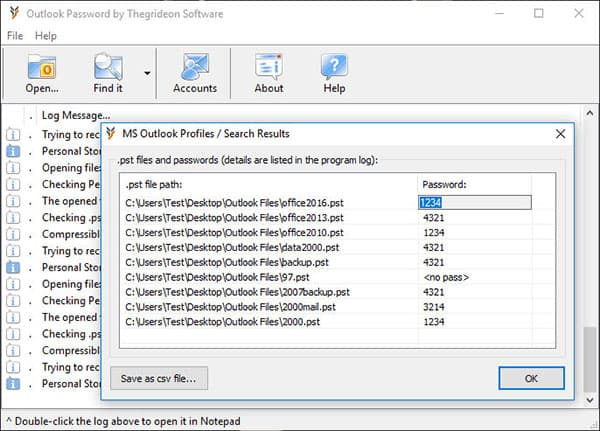Open the File menu
600x431 pixels.
tap(15, 36)
